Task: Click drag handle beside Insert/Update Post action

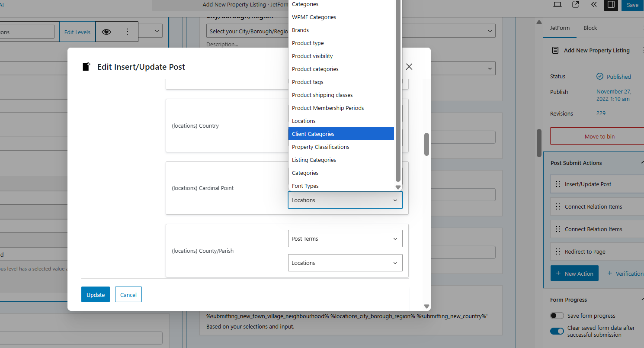Action: tap(557, 184)
